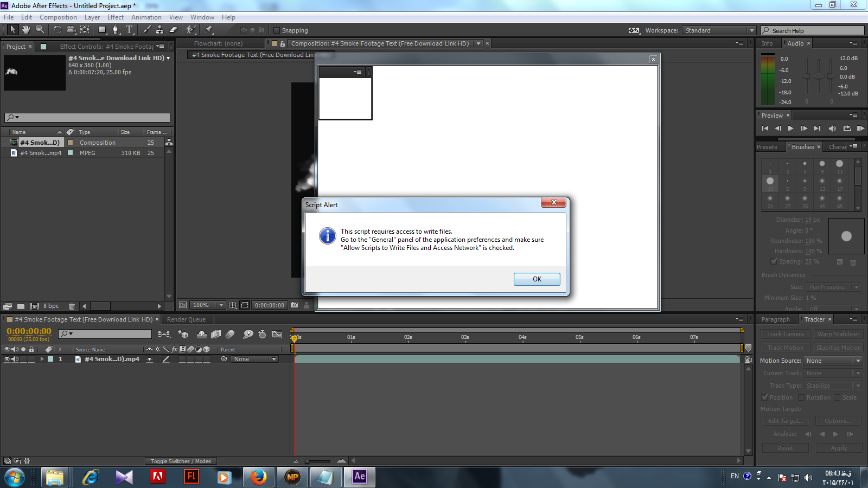Toggle lock switch on layer 1
Screen dimensions: 868x488
coord(31,359)
